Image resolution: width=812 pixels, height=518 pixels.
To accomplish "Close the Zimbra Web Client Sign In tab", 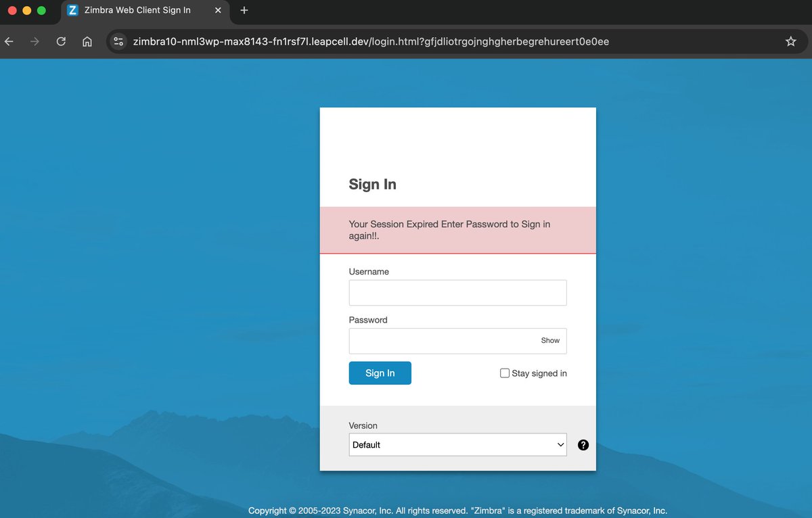I will 218,10.
